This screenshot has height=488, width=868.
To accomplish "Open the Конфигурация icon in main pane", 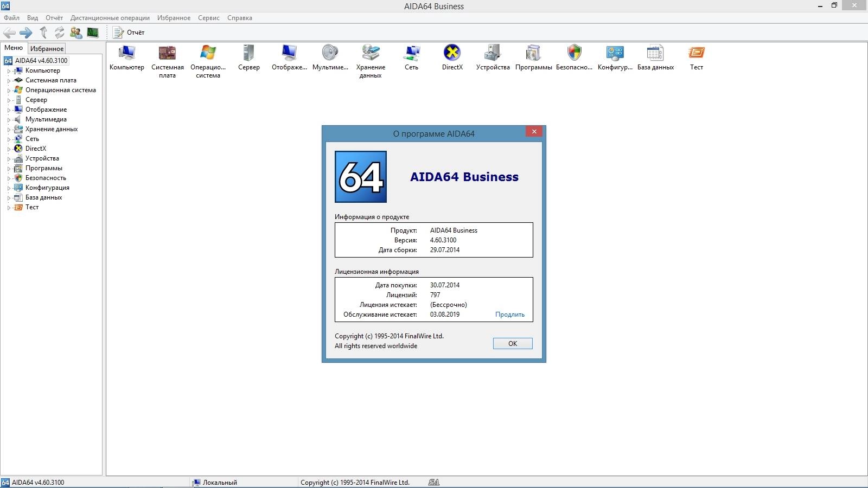I will [615, 53].
